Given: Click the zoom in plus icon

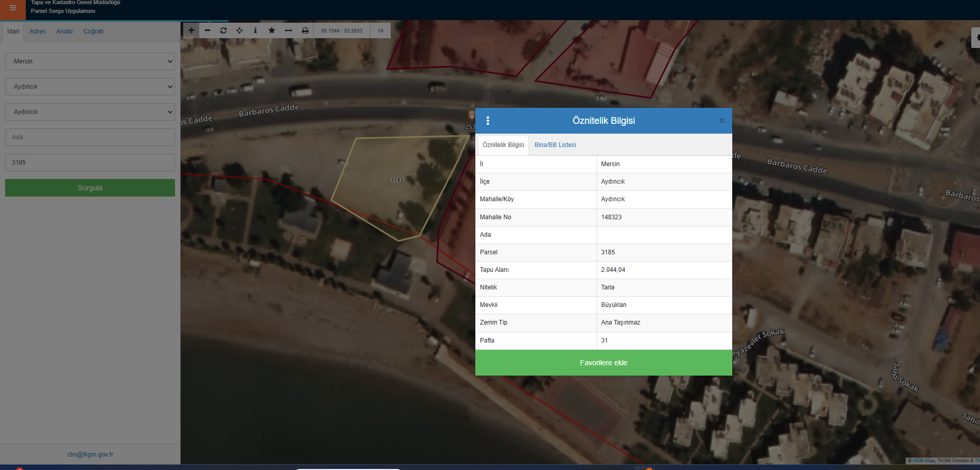Looking at the screenshot, I should click(191, 30).
